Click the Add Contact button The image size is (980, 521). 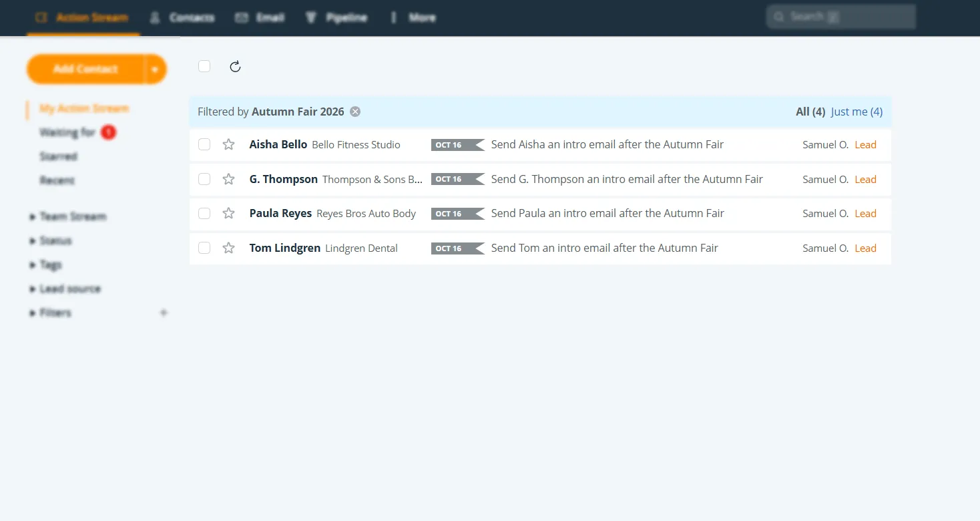pos(85,69)
